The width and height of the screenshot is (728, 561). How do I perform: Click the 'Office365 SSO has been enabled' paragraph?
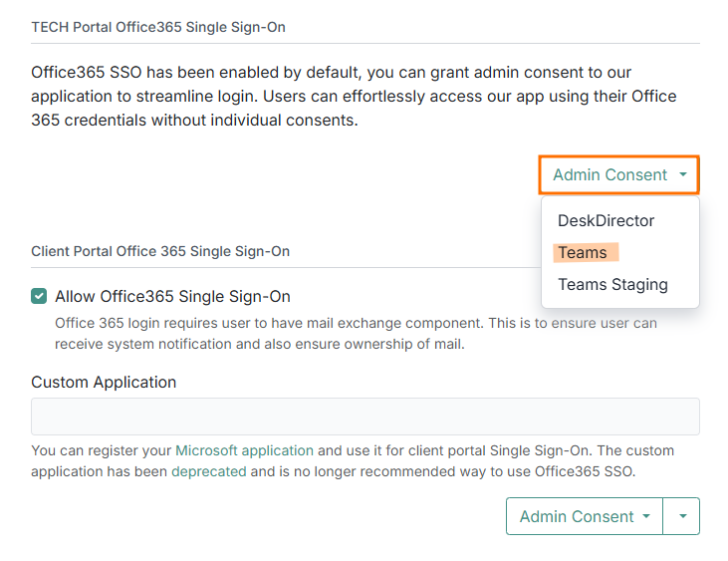point(354,97)
